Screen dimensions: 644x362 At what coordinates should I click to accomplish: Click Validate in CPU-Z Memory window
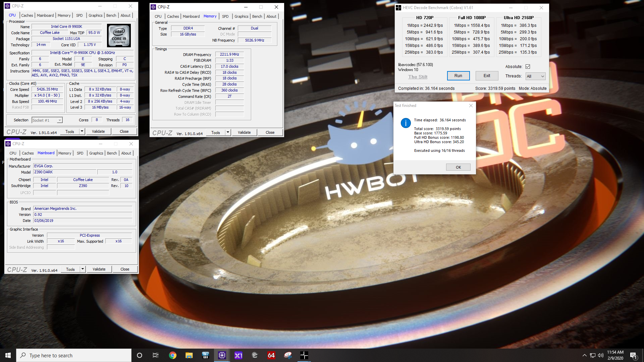(245, 132)
